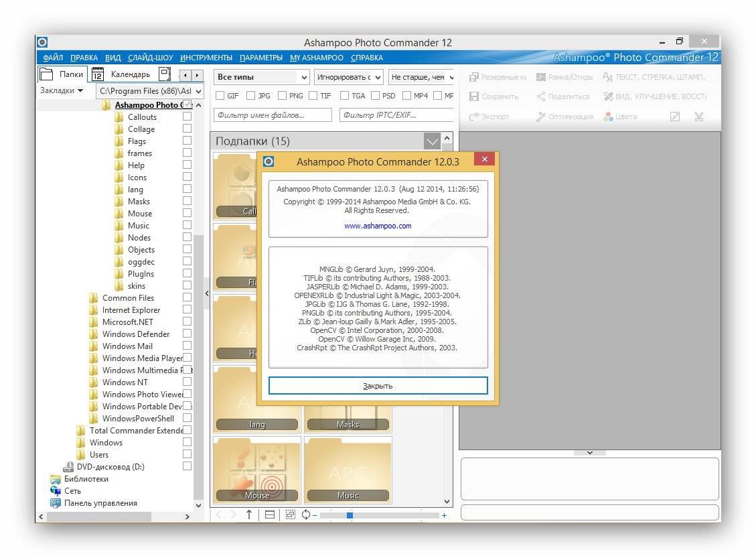Viewport: 756px width, 558px height.
Task: Collapse the folder panel with left arrow handle
Action: (x=207, y=293)
